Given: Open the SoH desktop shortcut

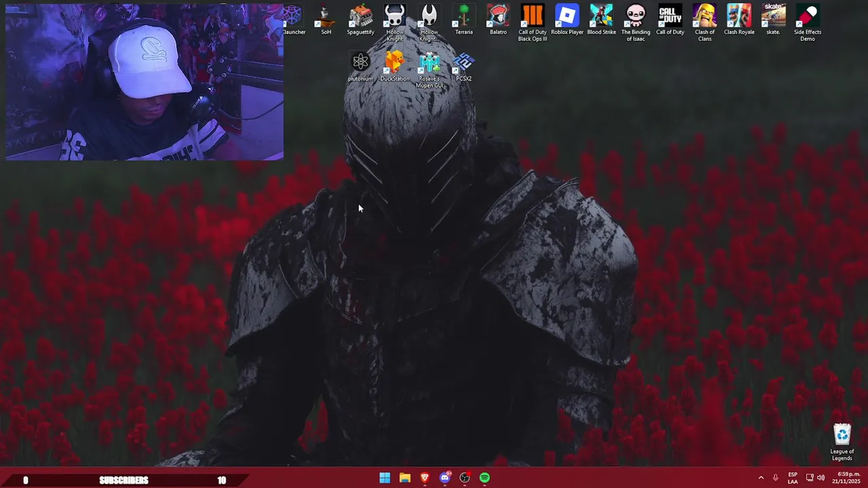Looking at the screenshot, I should pos(326,20).
